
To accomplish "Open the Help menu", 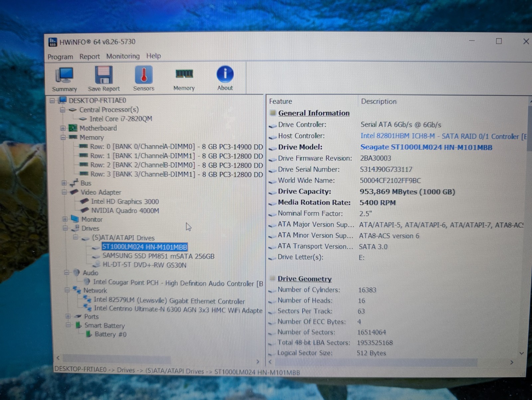I will tap(153, 56).
